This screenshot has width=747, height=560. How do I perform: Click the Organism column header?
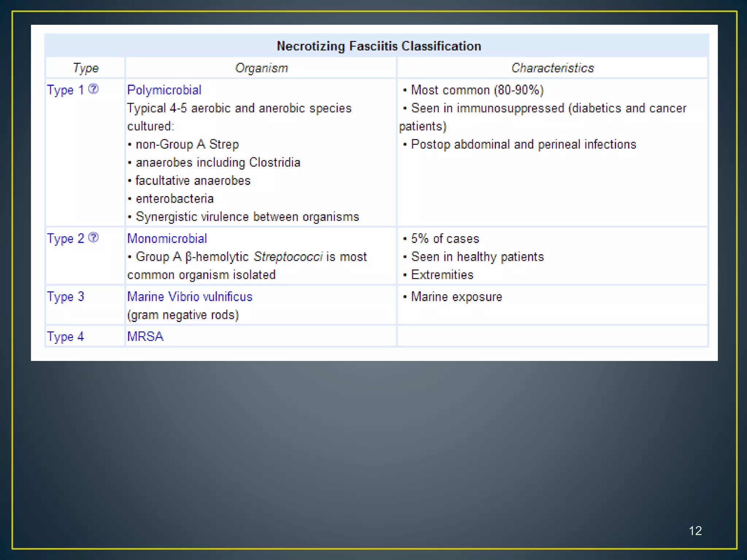tap(261, 68)
